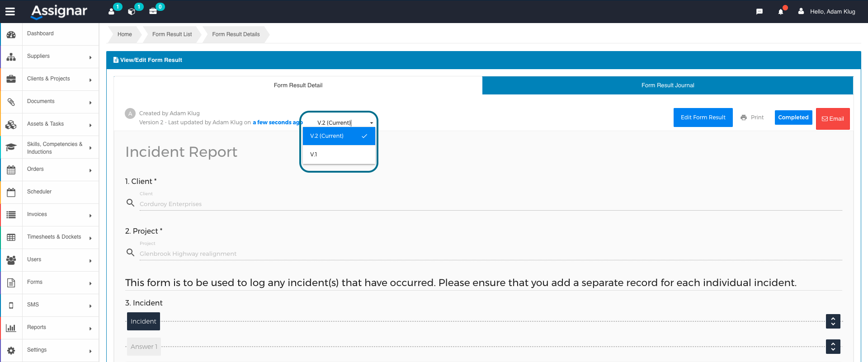Go to Home breadcrumb
868x362 pixels.
click(125, 34)
